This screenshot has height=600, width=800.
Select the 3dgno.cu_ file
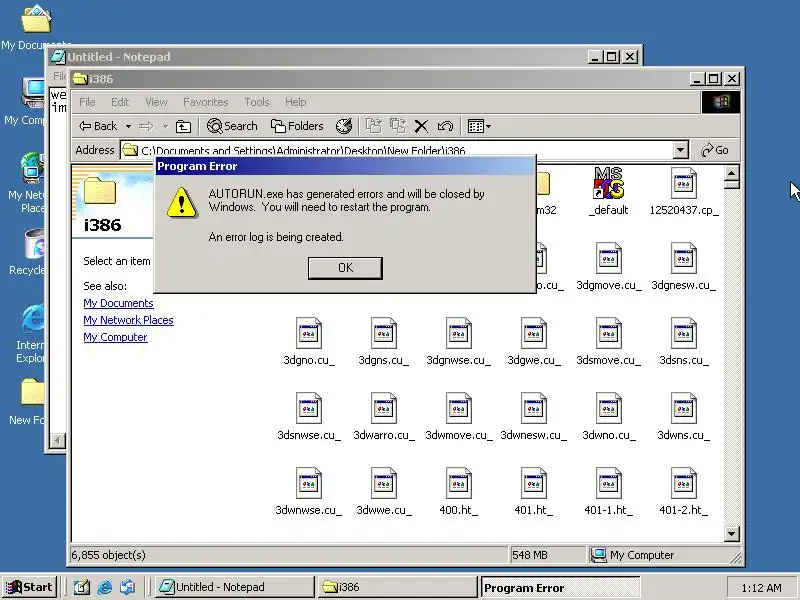pyautogui.click(x=309, y=342)
